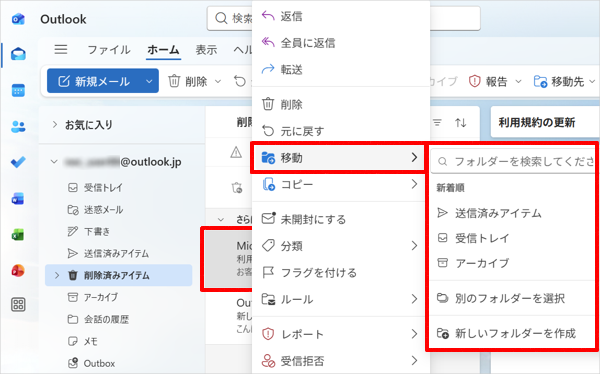
Task: Click the trash-recover icon in the message list
Action: [x=237, y=188]
